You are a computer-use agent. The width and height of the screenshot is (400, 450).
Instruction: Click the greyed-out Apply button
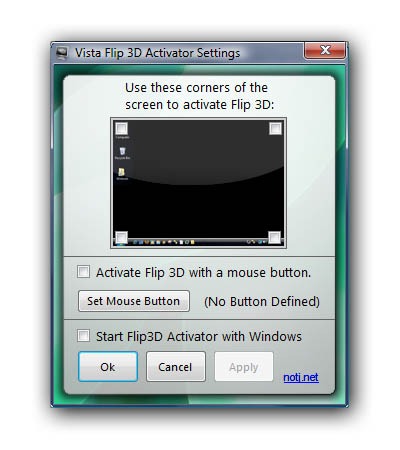pos(244,367)
